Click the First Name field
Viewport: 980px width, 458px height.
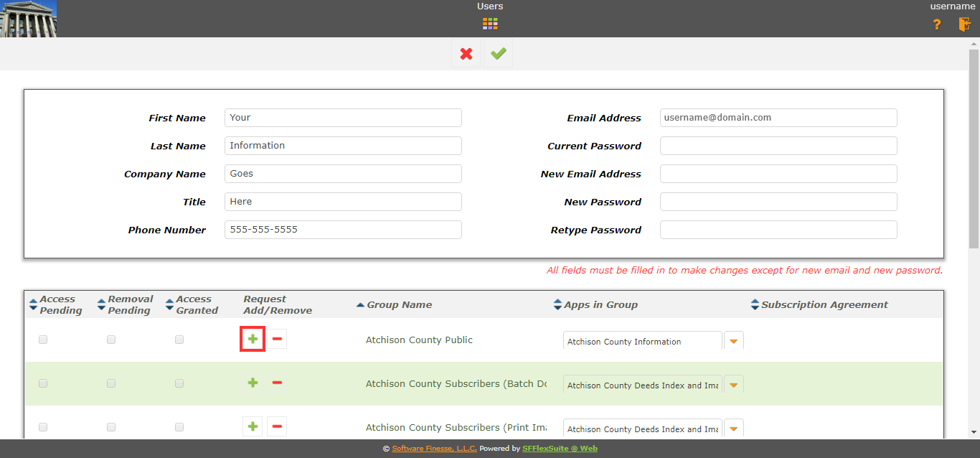[x=343, y=118]
